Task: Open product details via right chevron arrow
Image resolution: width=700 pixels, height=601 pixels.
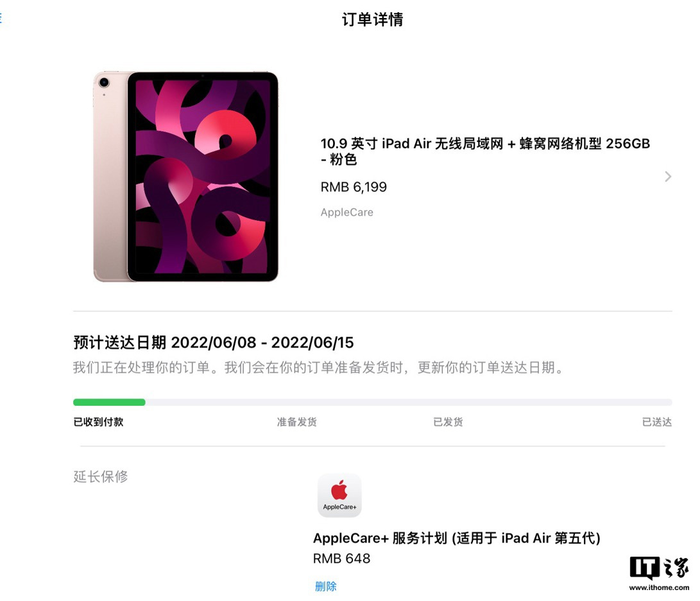Action: pos(668,177)
